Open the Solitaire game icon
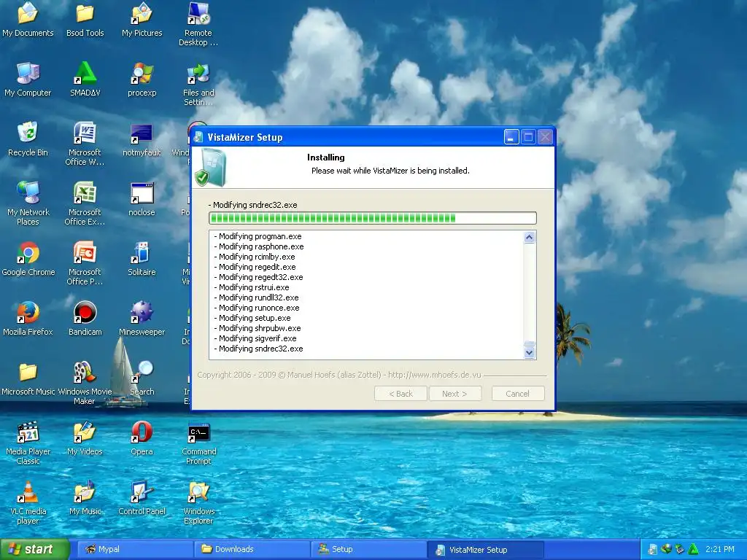The image size is (747, 560). 142,260
